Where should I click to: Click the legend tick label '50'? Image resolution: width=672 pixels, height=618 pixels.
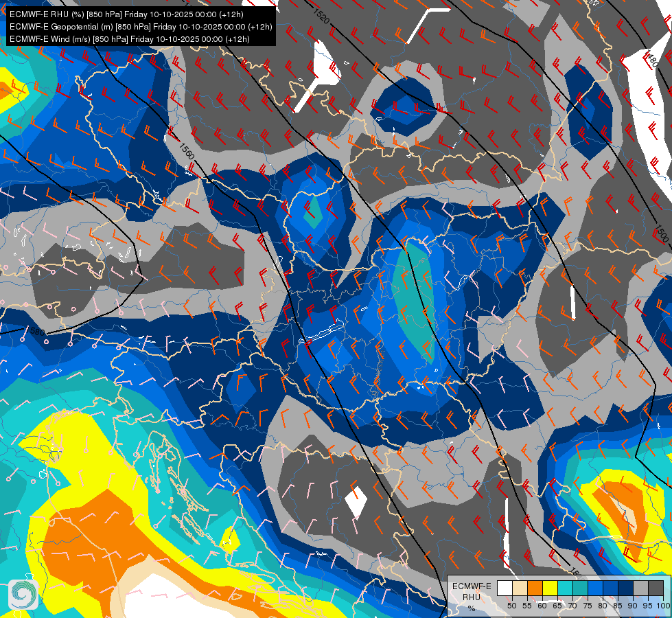tap(512, 606)
